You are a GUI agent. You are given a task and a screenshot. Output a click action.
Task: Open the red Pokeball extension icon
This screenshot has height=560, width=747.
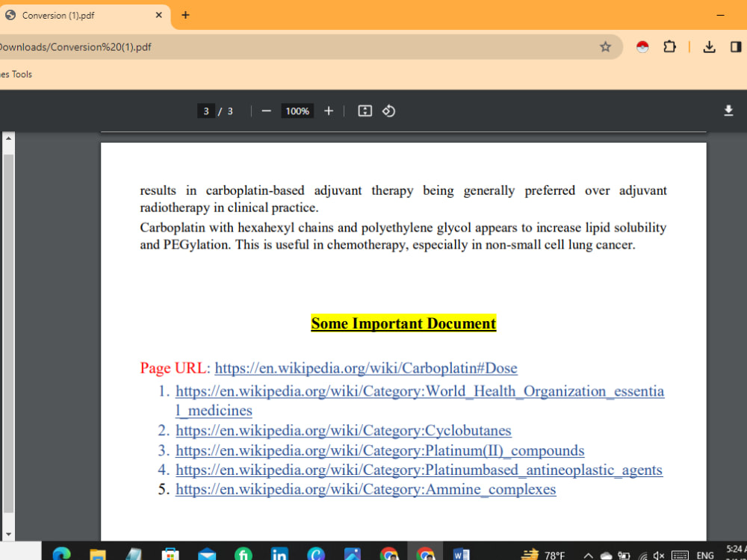642,46
